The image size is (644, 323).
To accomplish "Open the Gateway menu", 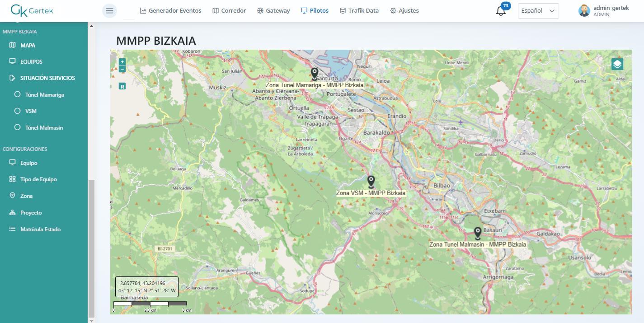I will (273, 10).
